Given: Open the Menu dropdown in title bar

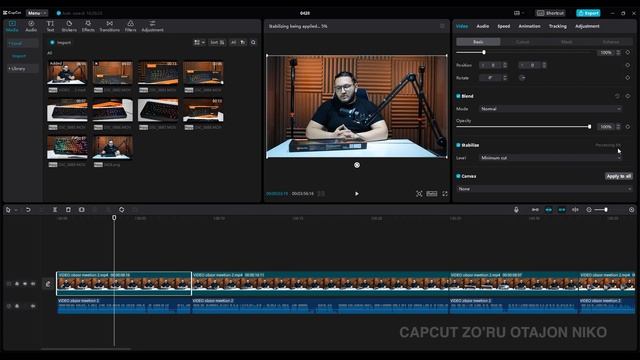Looking at the screenshot, I should coord(37,13).
